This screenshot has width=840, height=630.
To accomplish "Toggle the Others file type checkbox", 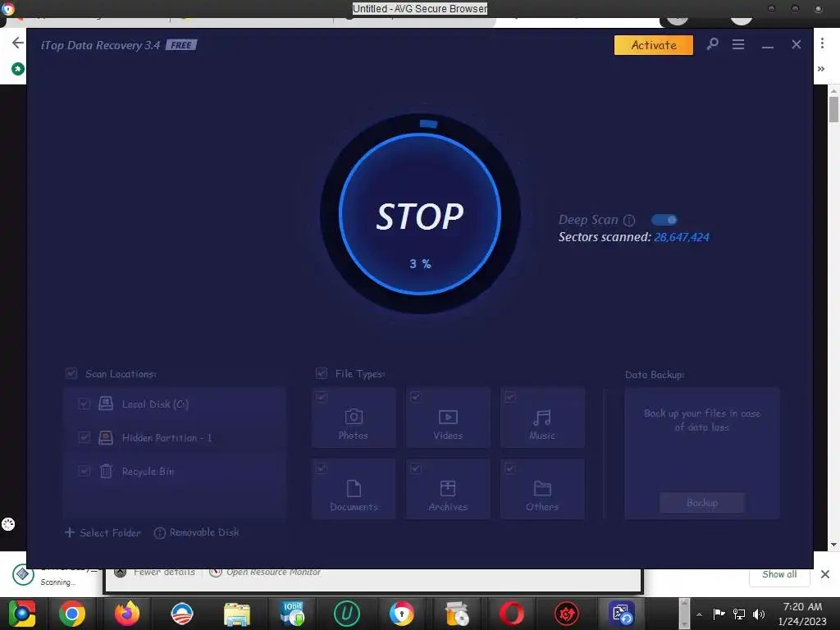I will point(510,468).
